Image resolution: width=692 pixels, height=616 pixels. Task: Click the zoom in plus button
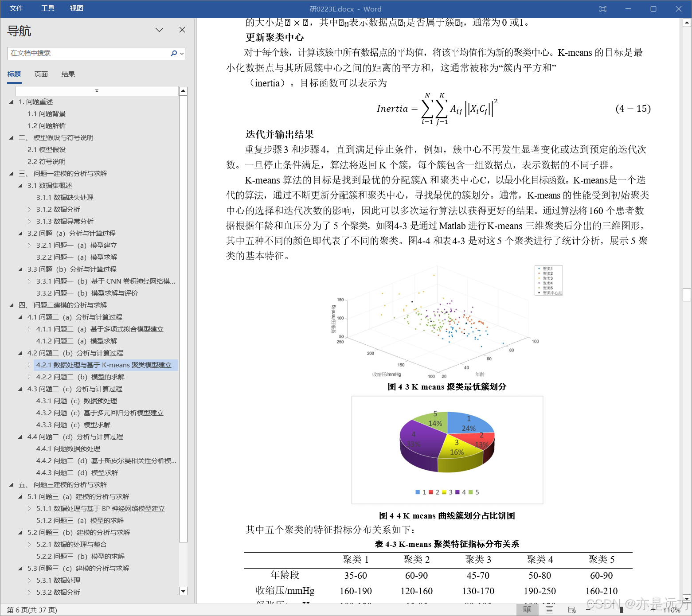click(x=653, y=610)
